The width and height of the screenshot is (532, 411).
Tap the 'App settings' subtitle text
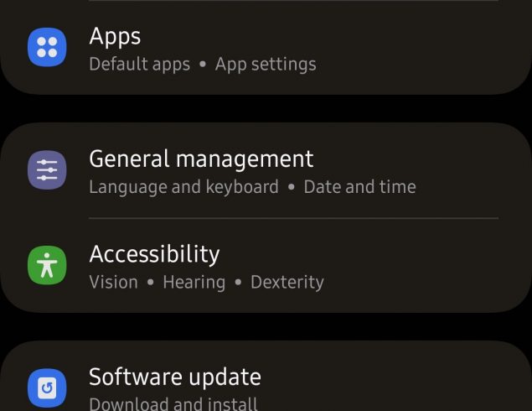pos(266,65)
